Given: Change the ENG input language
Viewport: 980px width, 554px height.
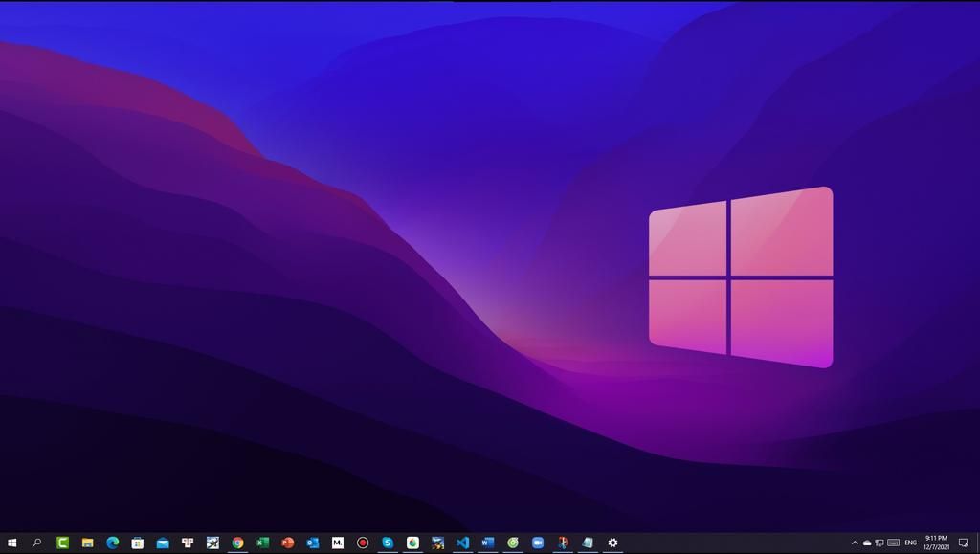Looking at the screenshot, I should 911,543.
